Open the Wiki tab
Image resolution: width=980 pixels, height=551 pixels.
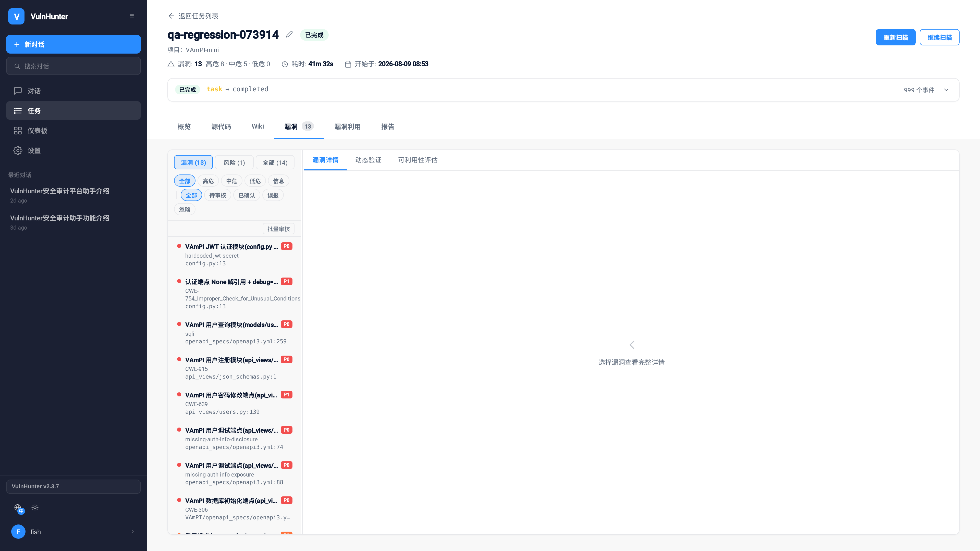point(258,126)
